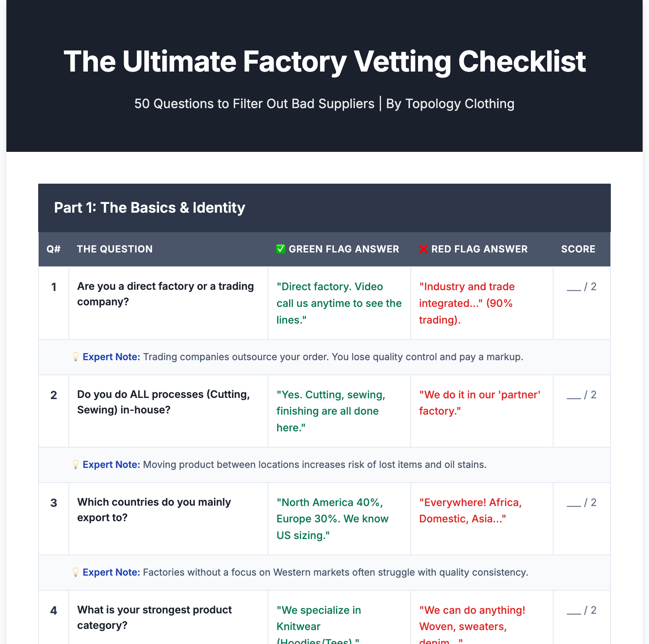Click the Ultimate Factory Vetting Checklist title
The image size is (649, 644).
point(324,62)
